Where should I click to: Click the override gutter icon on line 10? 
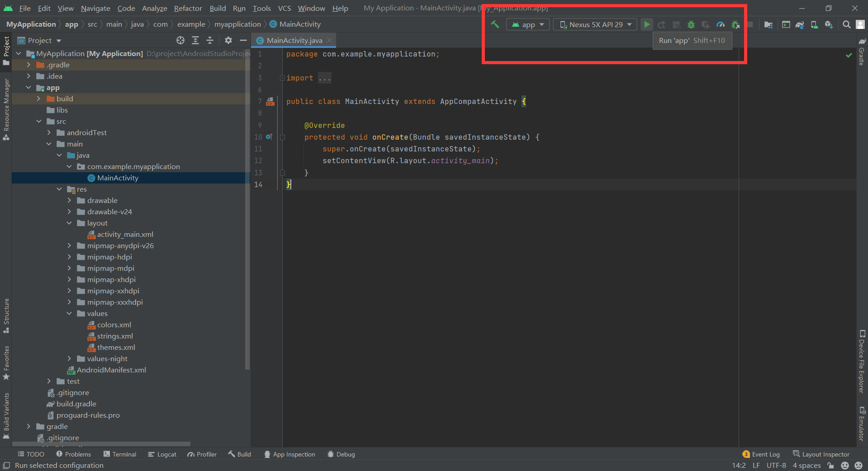coord(269,137)
